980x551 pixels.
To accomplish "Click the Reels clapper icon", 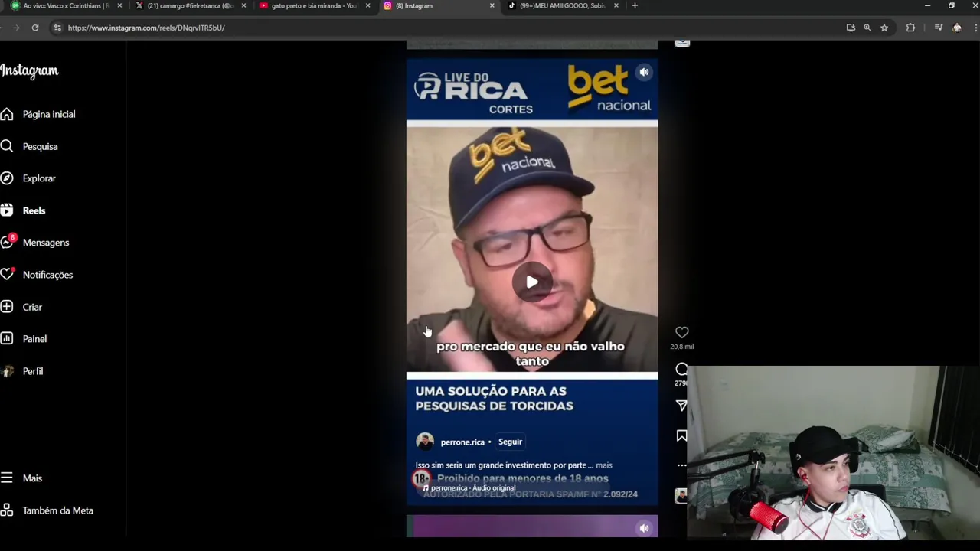I will (7, 210).
